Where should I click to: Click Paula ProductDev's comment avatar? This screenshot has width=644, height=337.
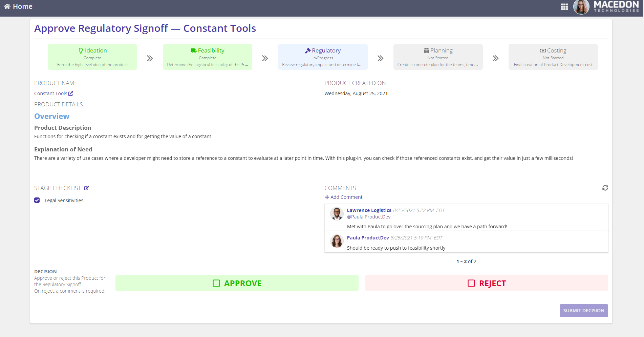[337, 241]
